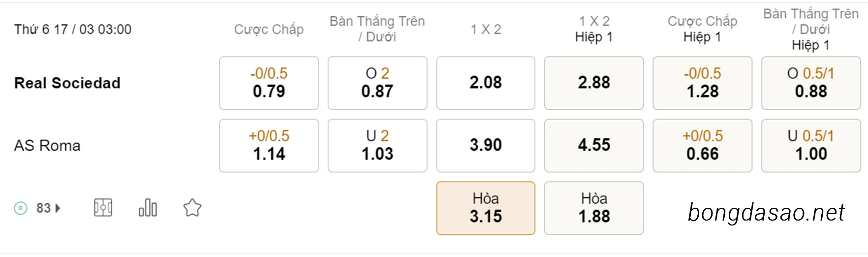Viewport: 868px width, 257px height.
Task: Pick Under 2 goals at 1.03
Action: [377, 145]
